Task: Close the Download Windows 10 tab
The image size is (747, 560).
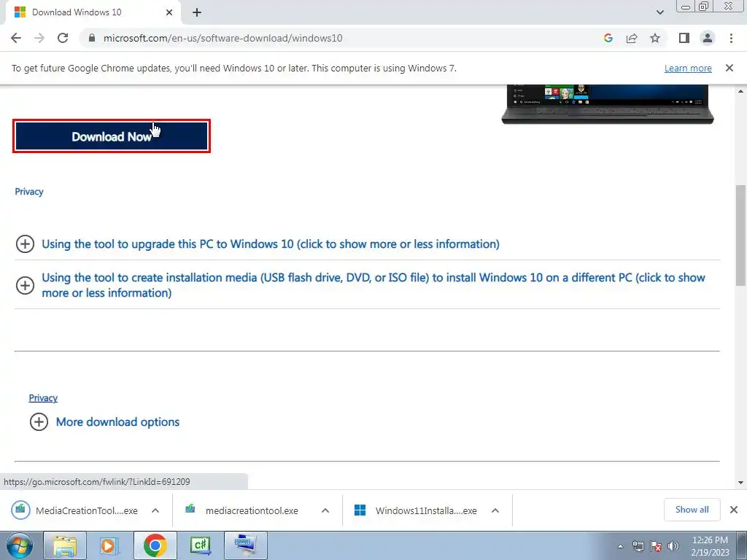Action: tap(169, 12)
